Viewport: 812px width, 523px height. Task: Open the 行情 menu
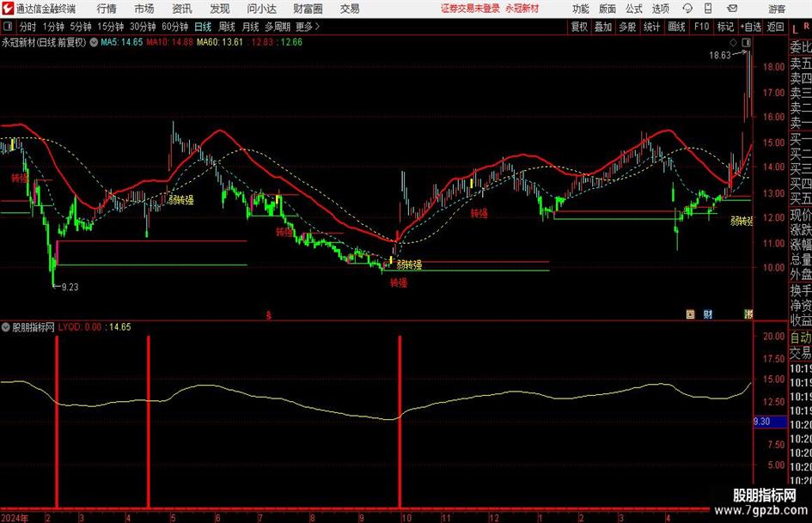[107, 9]
